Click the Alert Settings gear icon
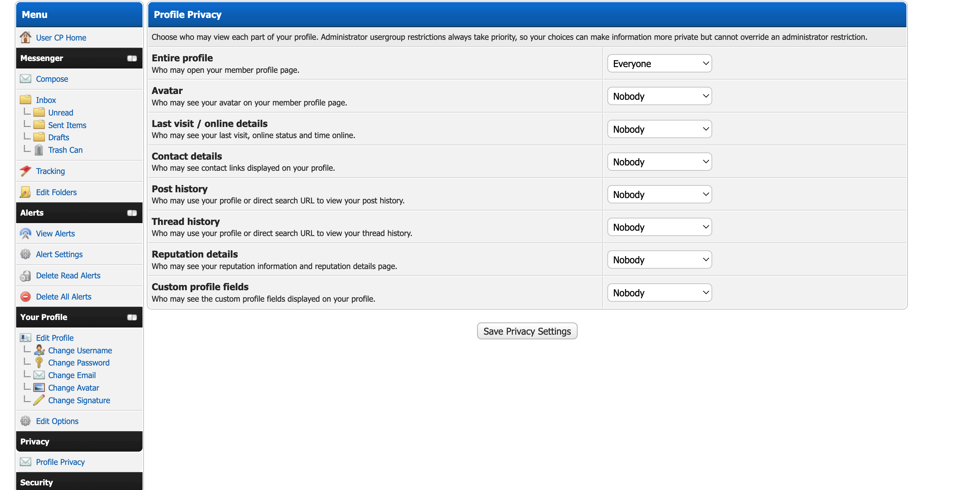980x490 pixels. 25,254
